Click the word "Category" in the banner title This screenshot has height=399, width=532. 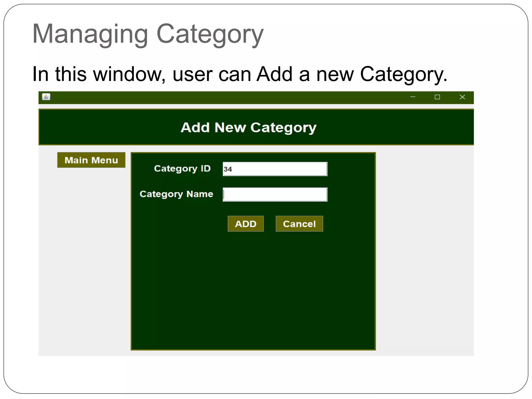[283, 128]
